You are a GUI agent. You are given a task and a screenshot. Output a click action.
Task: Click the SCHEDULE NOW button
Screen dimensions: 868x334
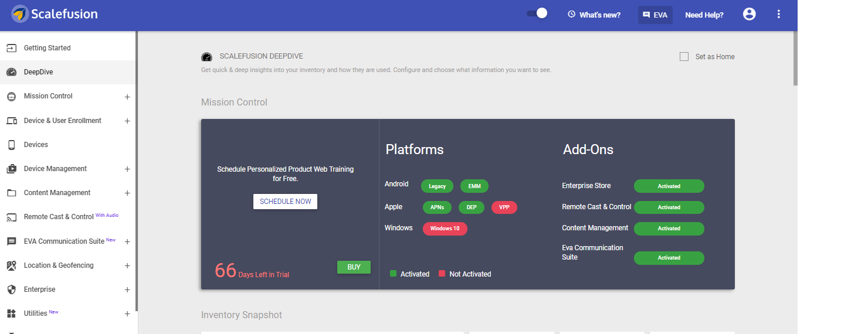tap(286, 202)
